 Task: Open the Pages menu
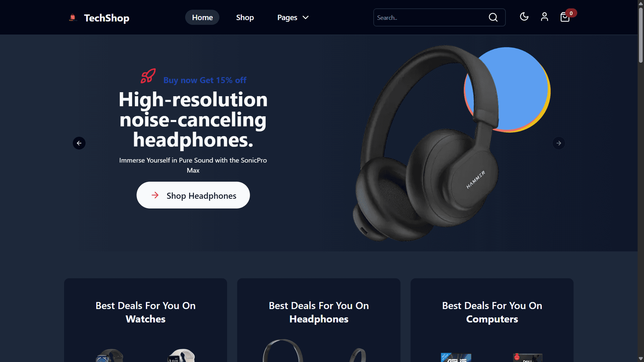(x=292, y=17)
